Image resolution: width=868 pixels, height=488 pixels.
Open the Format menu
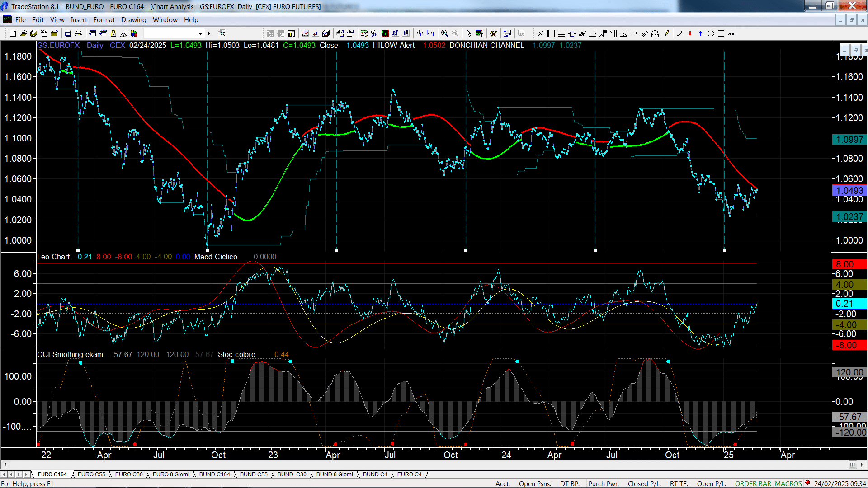coord(104,20)
